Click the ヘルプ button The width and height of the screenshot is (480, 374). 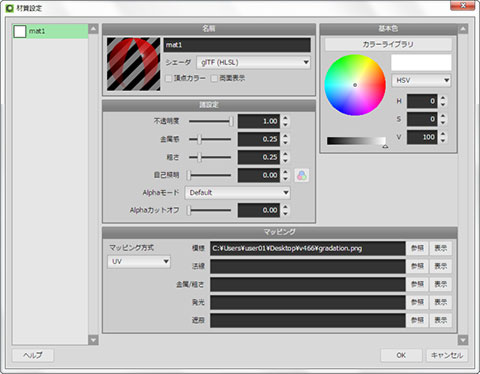[33, 355]
